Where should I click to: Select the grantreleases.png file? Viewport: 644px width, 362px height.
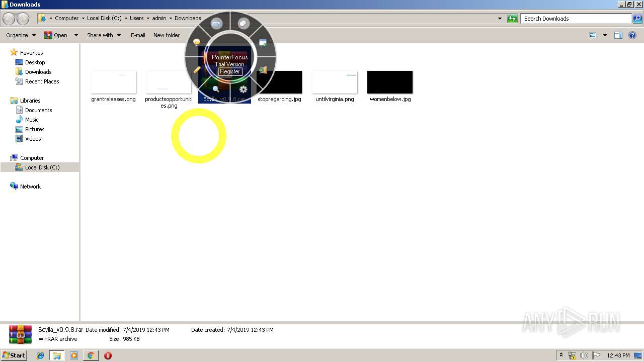[x=113, y=86]
